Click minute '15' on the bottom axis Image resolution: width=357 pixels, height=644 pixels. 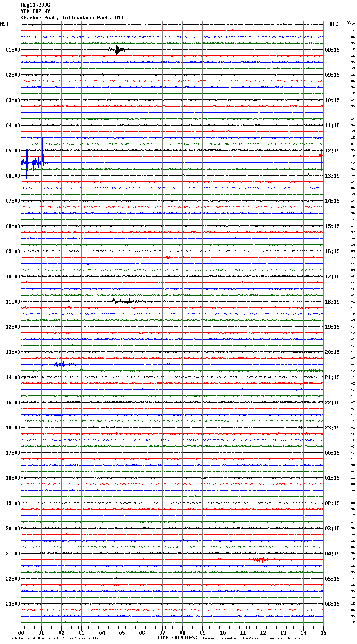[x=323, y=633]
